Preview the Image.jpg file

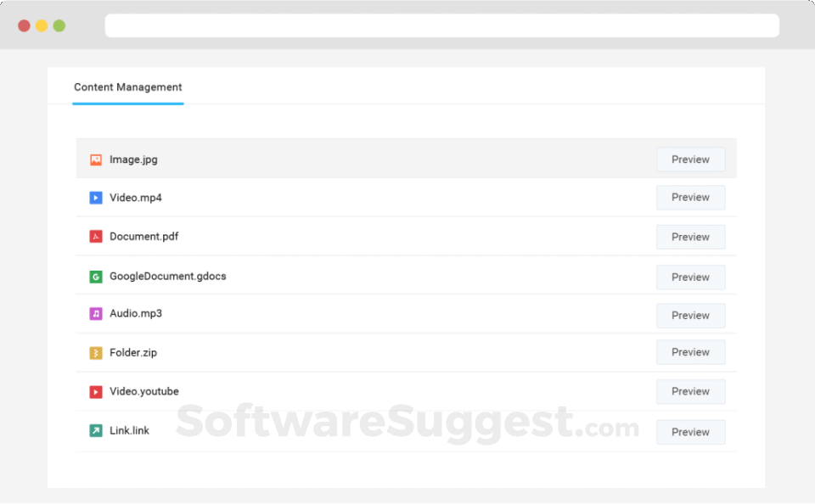coord(690,160)
